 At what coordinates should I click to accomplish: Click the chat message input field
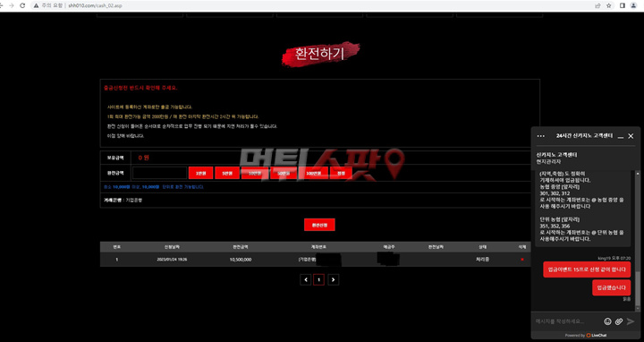tap(568, 321)
